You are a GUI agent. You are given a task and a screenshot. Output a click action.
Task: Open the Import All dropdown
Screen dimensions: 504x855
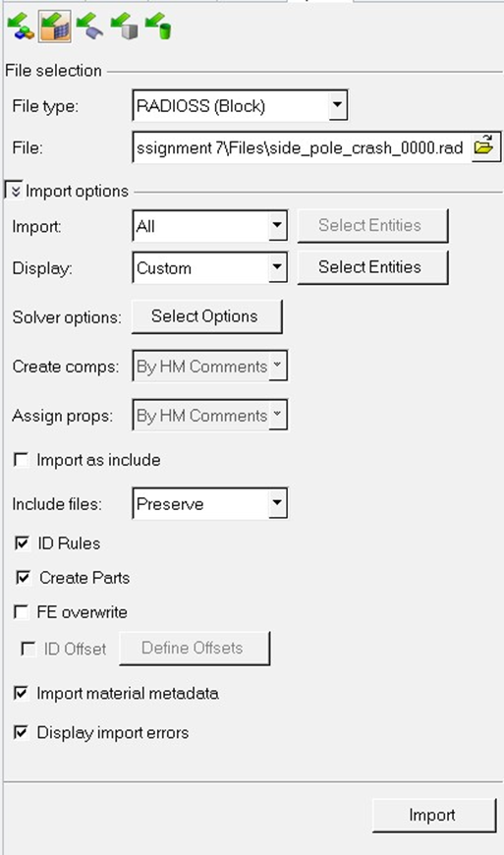tap(277, 225)
